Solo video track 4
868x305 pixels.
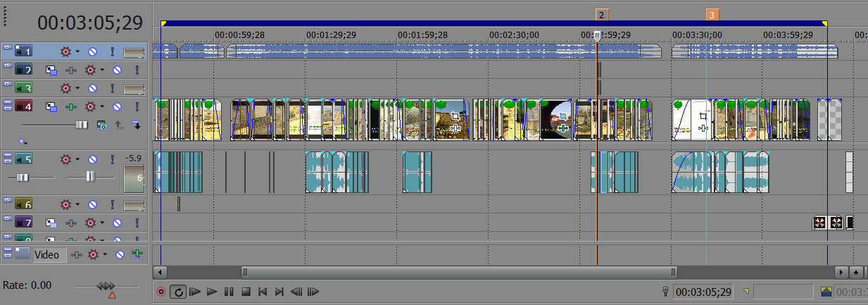coord(137,107)
